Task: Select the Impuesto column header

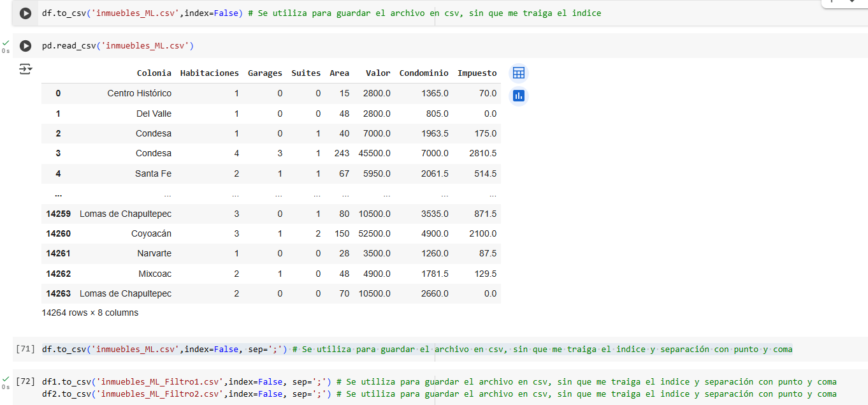Action: 477,73
